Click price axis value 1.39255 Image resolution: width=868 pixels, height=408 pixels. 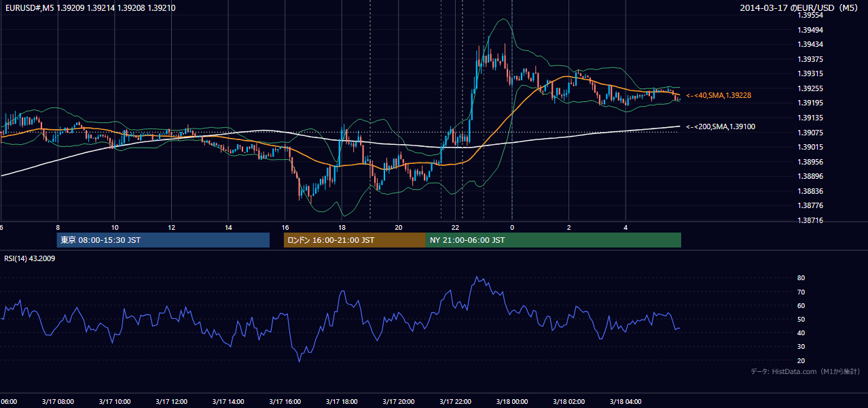pyautogui.click(x=810, y=88)
